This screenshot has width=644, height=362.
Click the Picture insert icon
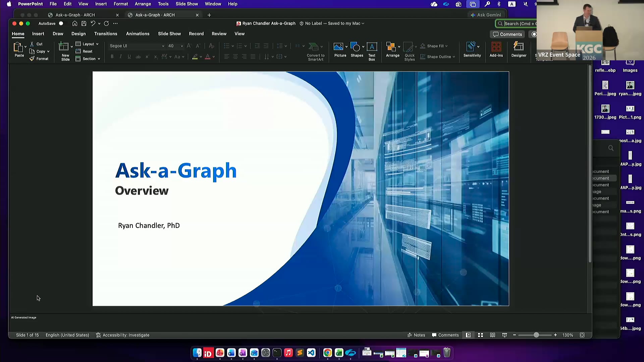pyautogui.click(x=338, y=47)
